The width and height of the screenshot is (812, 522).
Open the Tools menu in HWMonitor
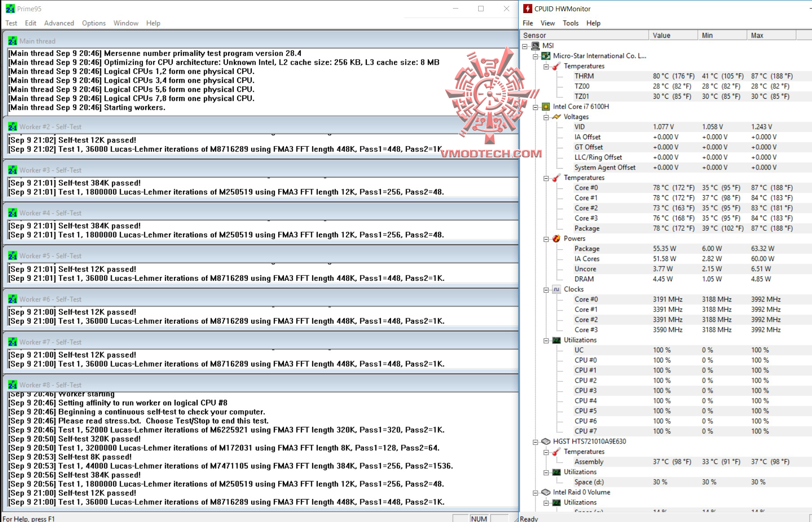(x=571, y=23)
